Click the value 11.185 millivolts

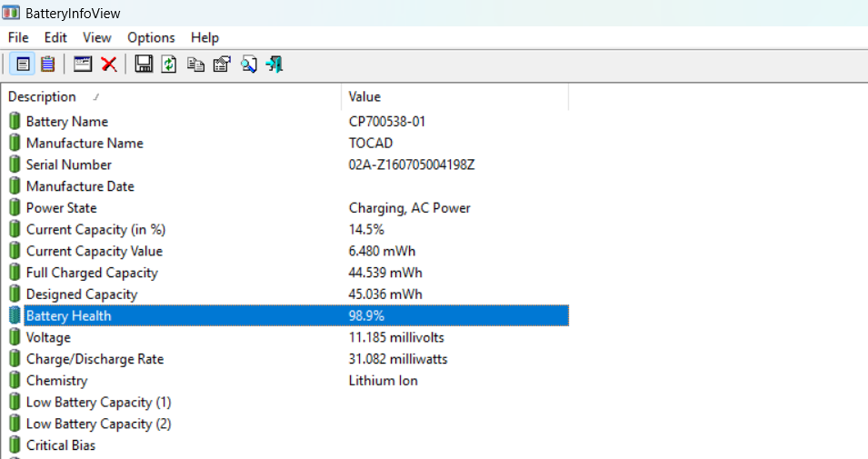tap(396, 337)
